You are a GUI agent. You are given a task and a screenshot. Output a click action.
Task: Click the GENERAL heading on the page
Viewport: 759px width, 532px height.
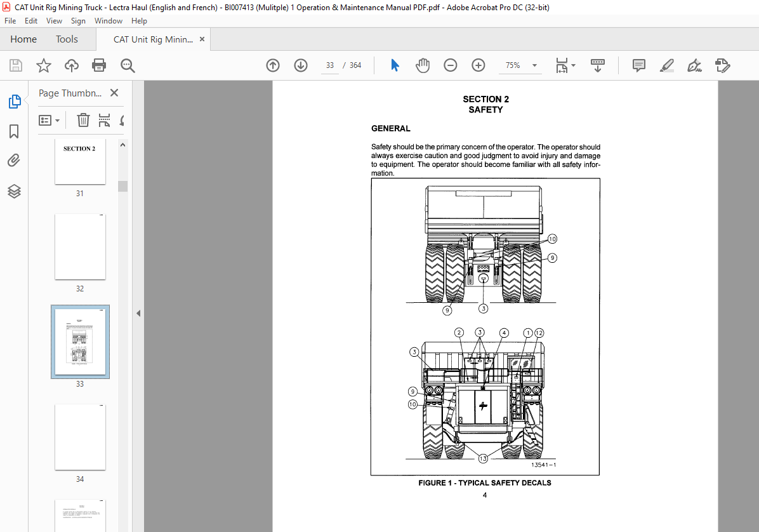[x=391, y=129]
